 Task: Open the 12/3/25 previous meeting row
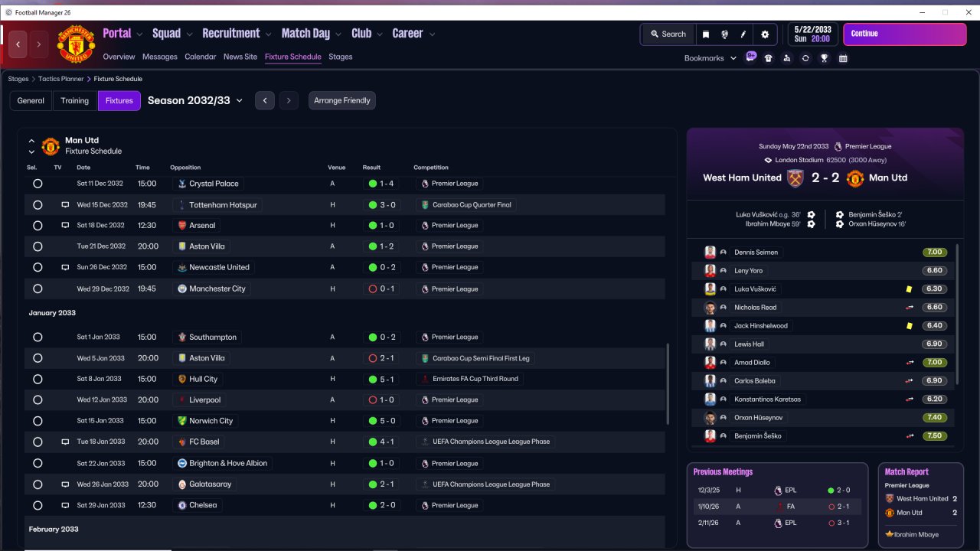pyautogui.click(x=777, y=490)
